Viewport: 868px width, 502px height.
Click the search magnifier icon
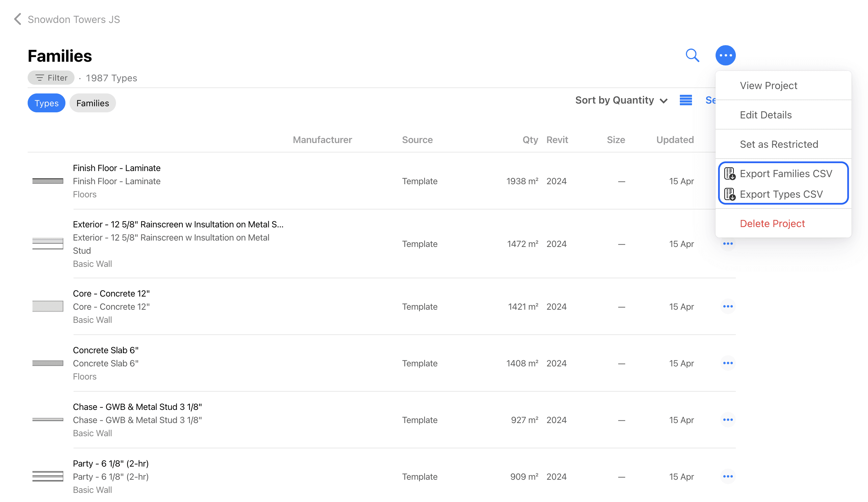(x=692, y=55)
